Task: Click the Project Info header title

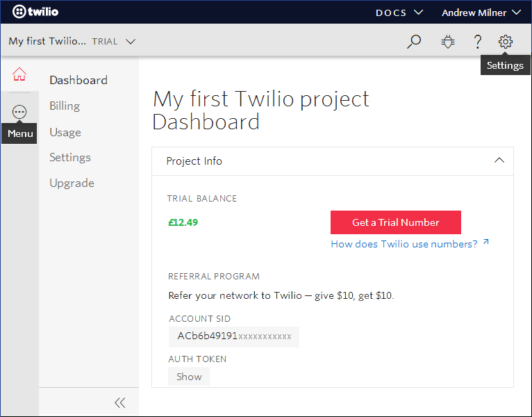Action: click(x=194, y=161)
